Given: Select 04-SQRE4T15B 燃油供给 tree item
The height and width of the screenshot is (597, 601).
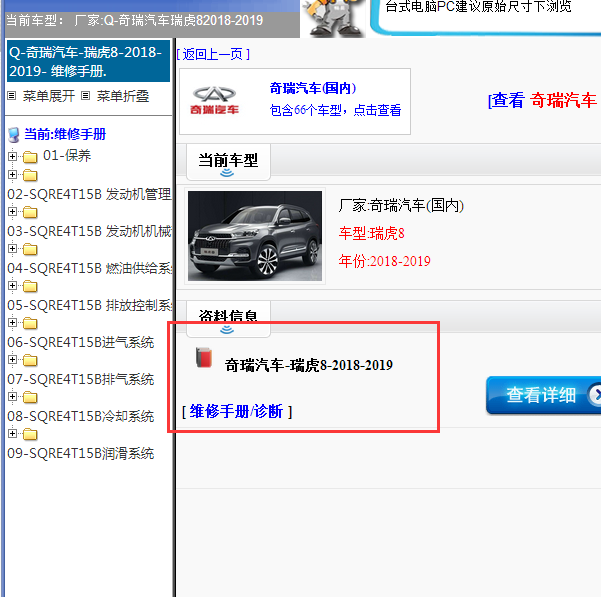Looking at the screenshot, I should tap(89, 268).
